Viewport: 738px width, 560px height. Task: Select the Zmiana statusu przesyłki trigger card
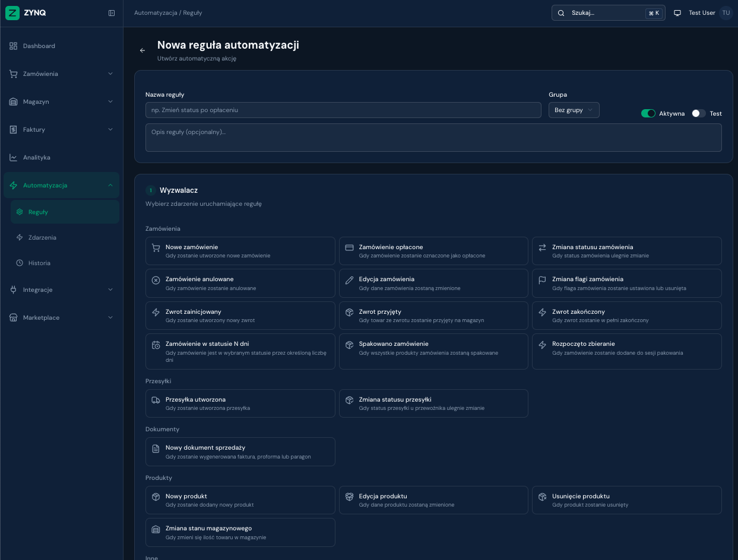(433, 403)
